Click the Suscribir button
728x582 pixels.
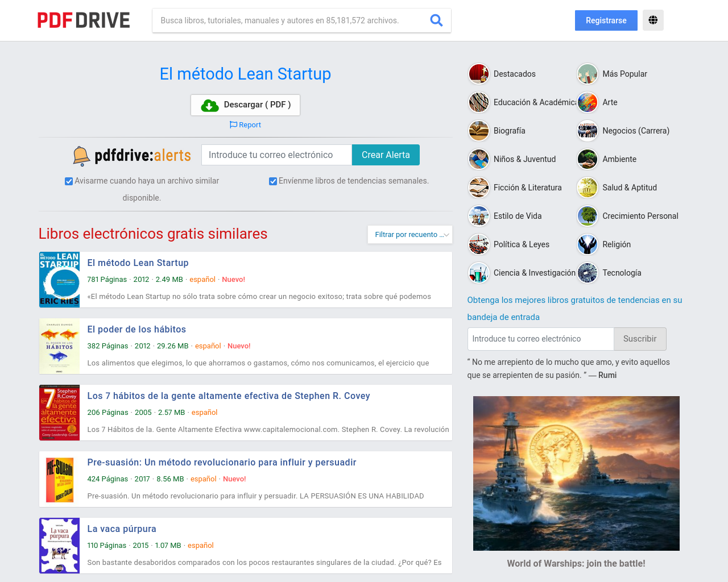click(x=640, y=339)
